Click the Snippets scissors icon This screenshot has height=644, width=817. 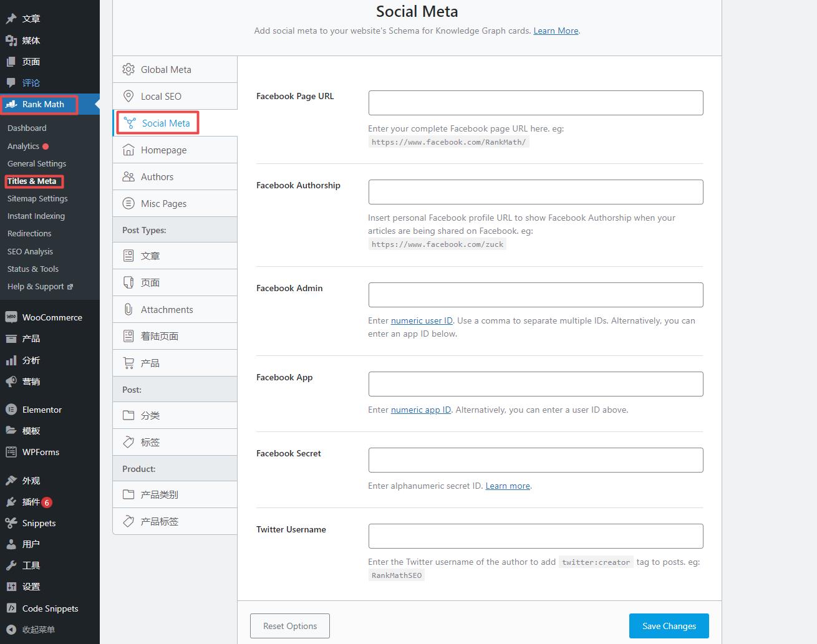click(x=11, y=523)
